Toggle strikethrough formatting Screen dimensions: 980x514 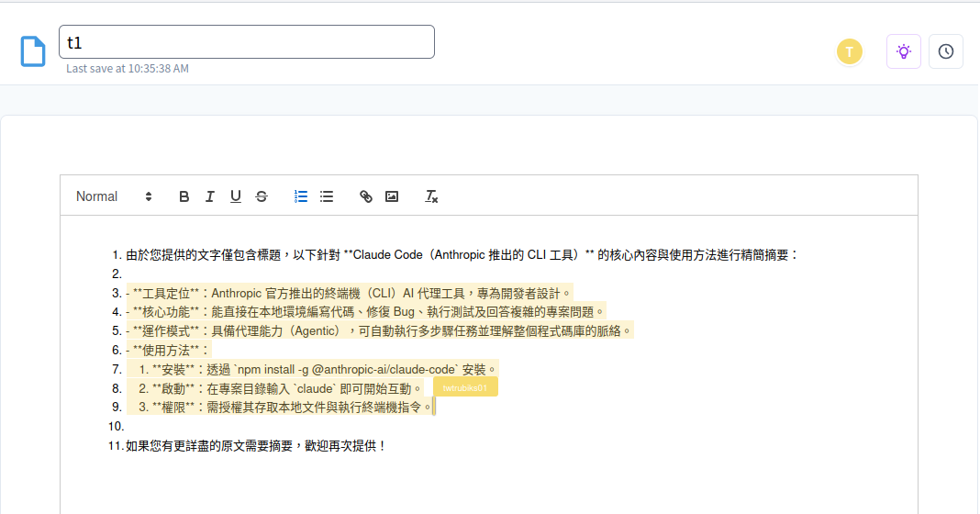[262, 196]
